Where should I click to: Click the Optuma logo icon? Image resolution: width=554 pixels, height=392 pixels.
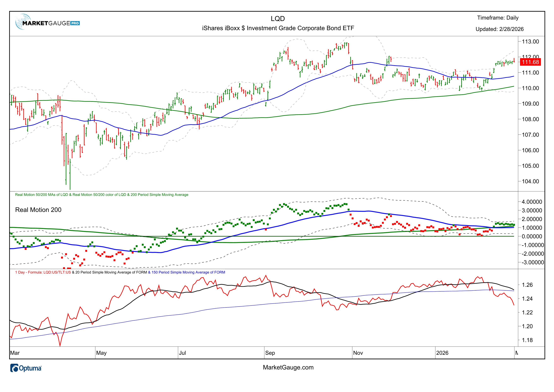(15, 368)
